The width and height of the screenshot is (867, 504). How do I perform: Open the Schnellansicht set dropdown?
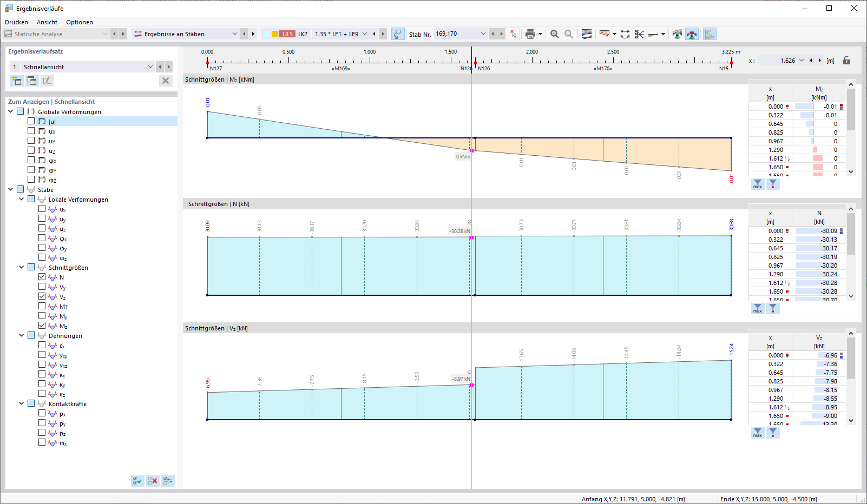pos(150,67)
